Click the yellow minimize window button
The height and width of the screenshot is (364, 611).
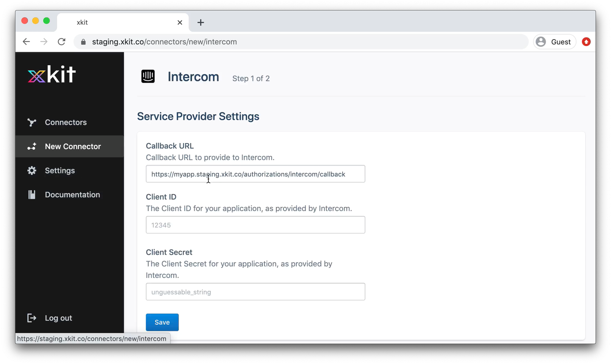pyautogui.click(x=36, y=21)
